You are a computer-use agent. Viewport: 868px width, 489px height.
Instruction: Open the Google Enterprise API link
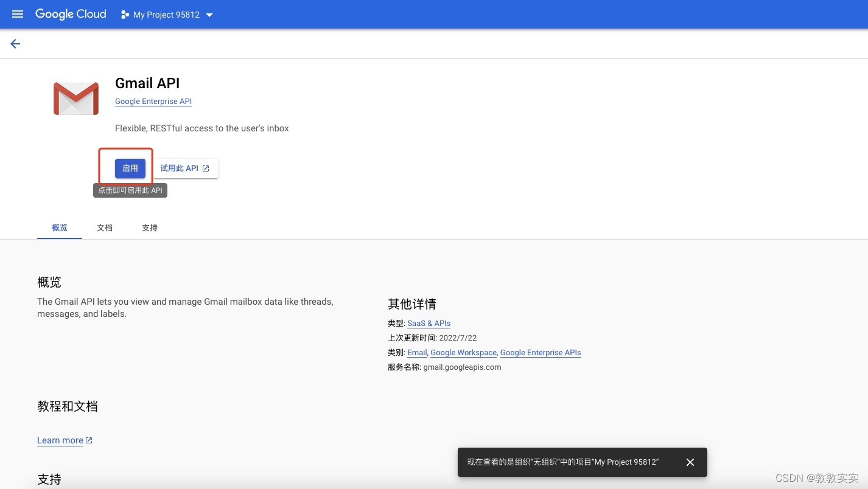pyautogui.click(x=153, y=102)
